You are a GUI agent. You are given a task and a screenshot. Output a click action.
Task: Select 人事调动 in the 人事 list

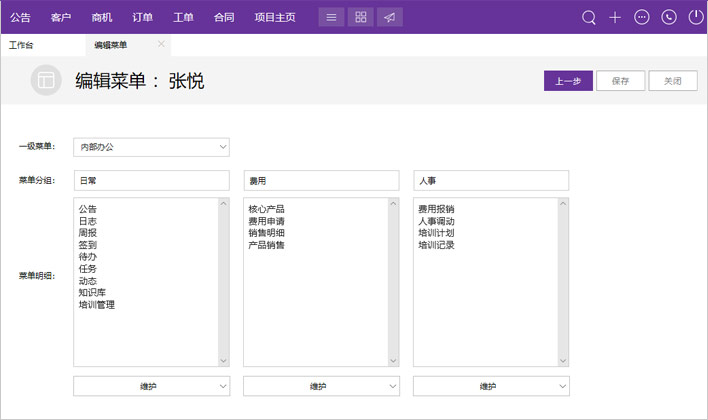click(436, 221)
